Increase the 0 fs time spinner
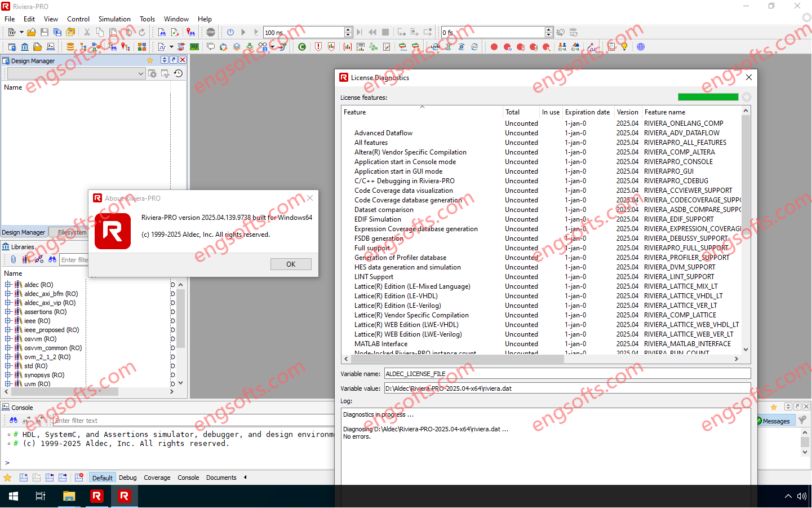 (x=549, y=30)
